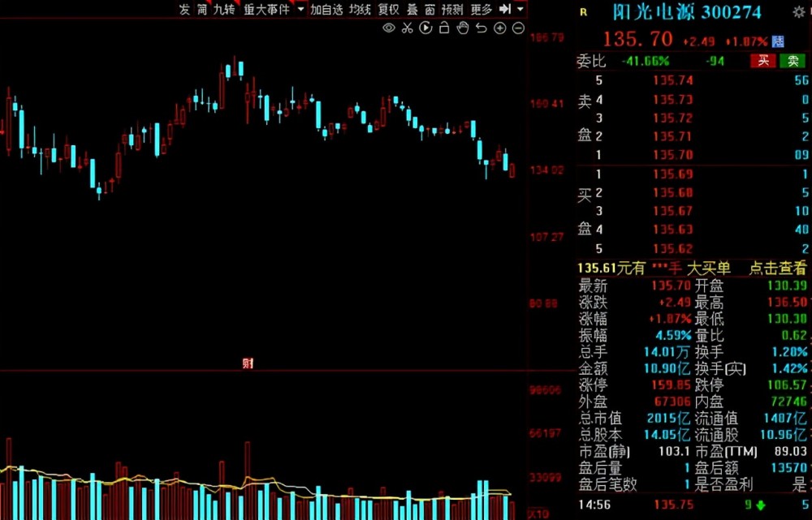Screen dimensions: 812x520
Task: Click the 开盘 value 130.39
Action: click(787, 286)
